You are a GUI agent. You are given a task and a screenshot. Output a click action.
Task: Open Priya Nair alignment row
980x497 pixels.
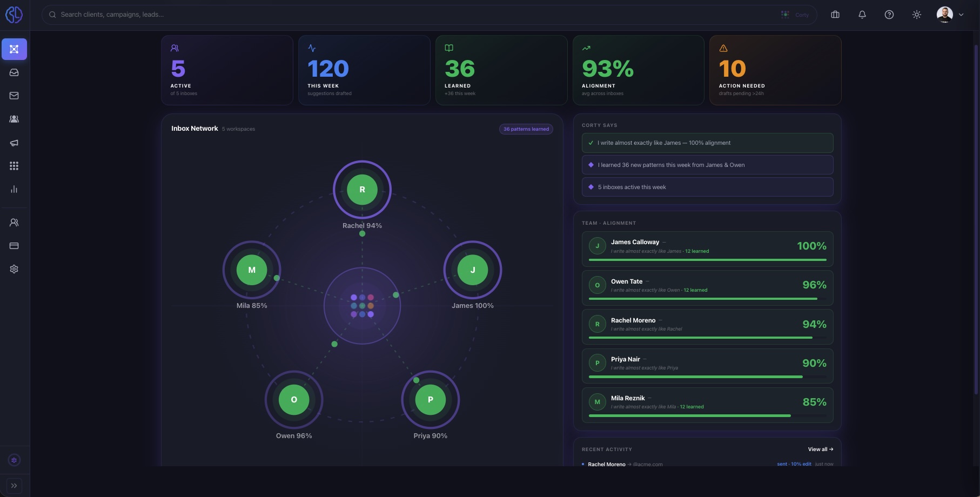point(707,366)
